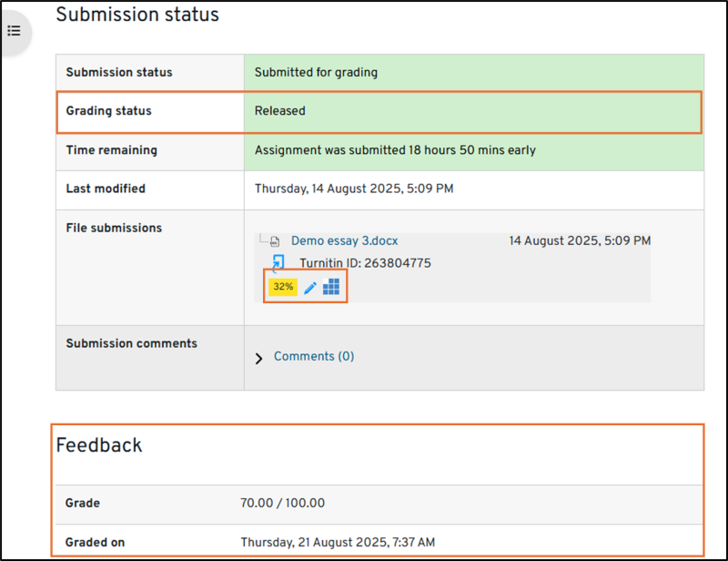Open the Comments (0) link
728x561 pixels.
(x=314, y=356)
